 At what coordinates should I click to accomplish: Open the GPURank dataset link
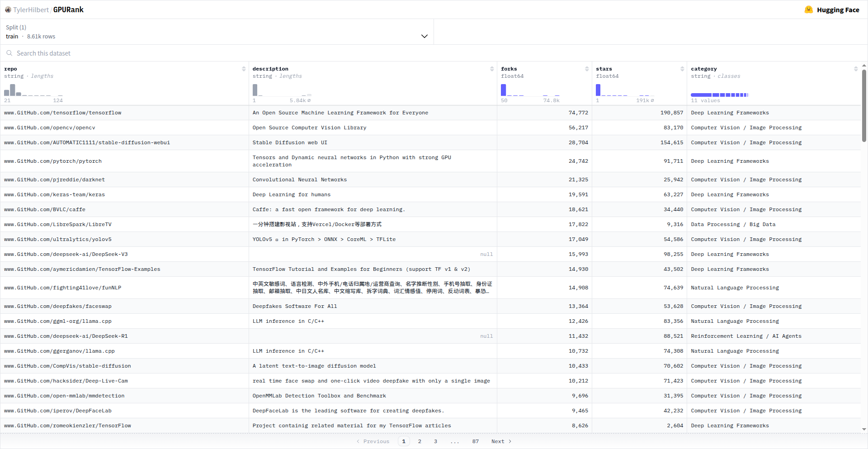(68, 9)
